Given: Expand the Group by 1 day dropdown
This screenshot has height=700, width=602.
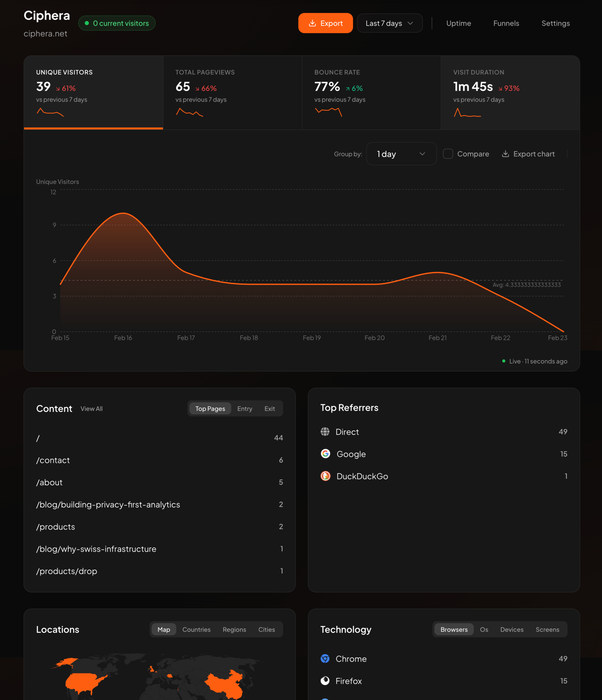Looking at the screenshot, I should click(401, 154).
